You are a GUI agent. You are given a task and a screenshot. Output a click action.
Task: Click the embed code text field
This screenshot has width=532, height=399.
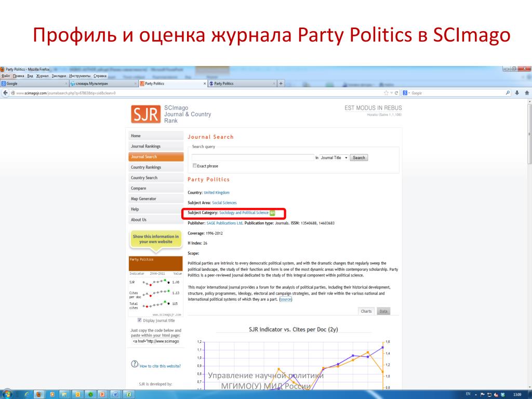156,341
